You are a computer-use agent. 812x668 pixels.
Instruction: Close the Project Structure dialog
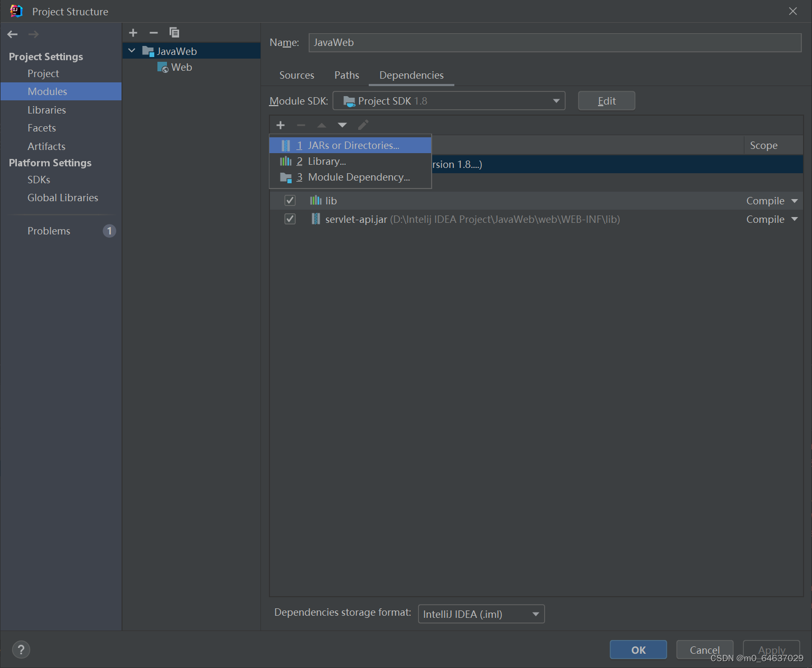click(793, 11)
